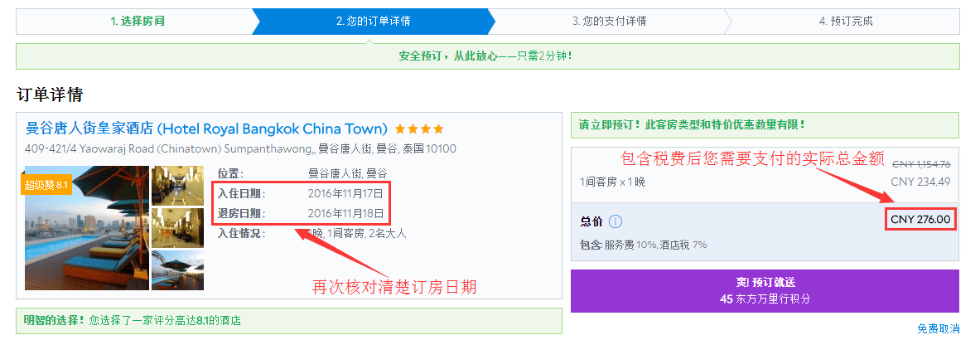Viewport: 980px width, 340px height.
Task: Click the check-in date 2016年11月17日
Action: (345, 193)
